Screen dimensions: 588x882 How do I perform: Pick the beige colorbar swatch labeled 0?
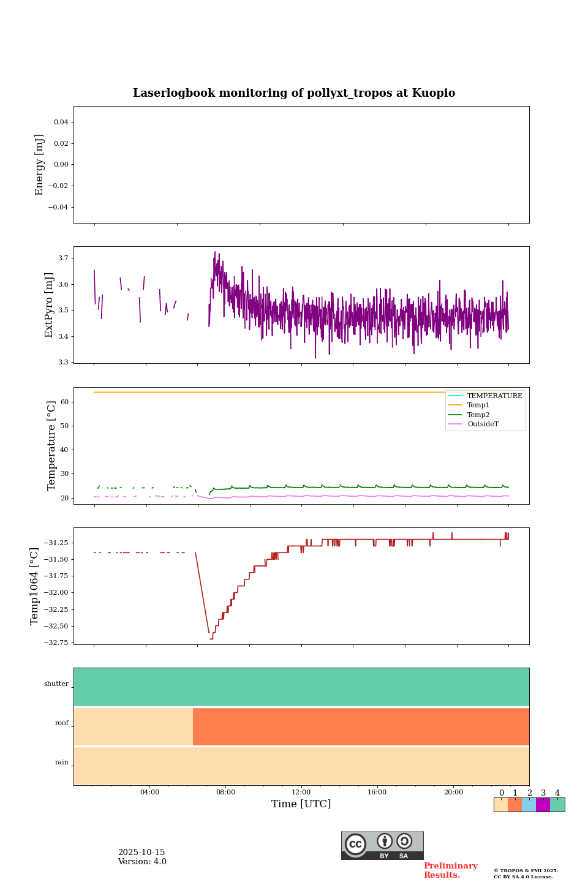(501, 805)
